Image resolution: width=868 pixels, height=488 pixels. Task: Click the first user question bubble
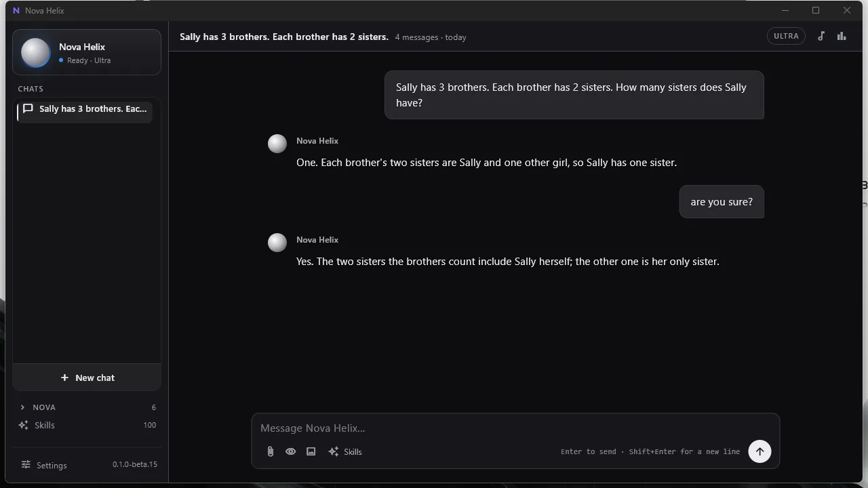pyautogui.click(x=574, y=95)
